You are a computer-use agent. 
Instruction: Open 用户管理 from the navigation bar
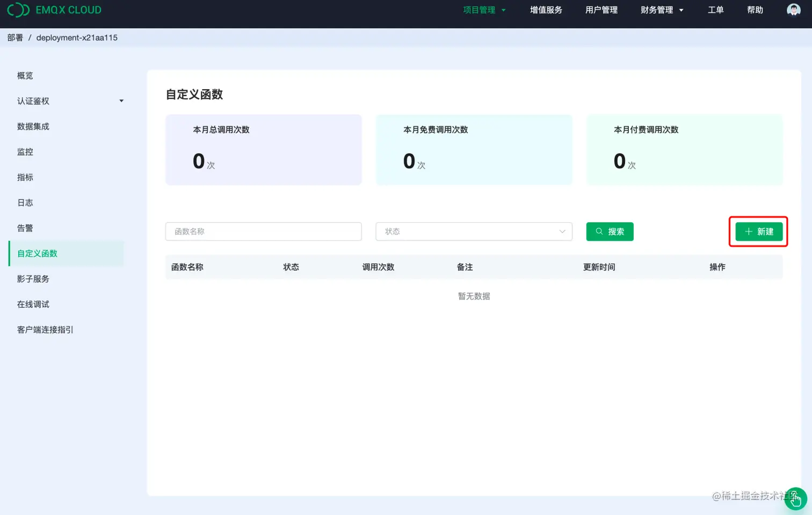click(x=601, y=10)
